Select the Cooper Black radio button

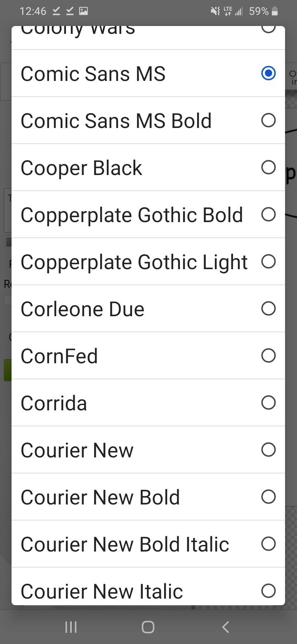coord(268,168)
